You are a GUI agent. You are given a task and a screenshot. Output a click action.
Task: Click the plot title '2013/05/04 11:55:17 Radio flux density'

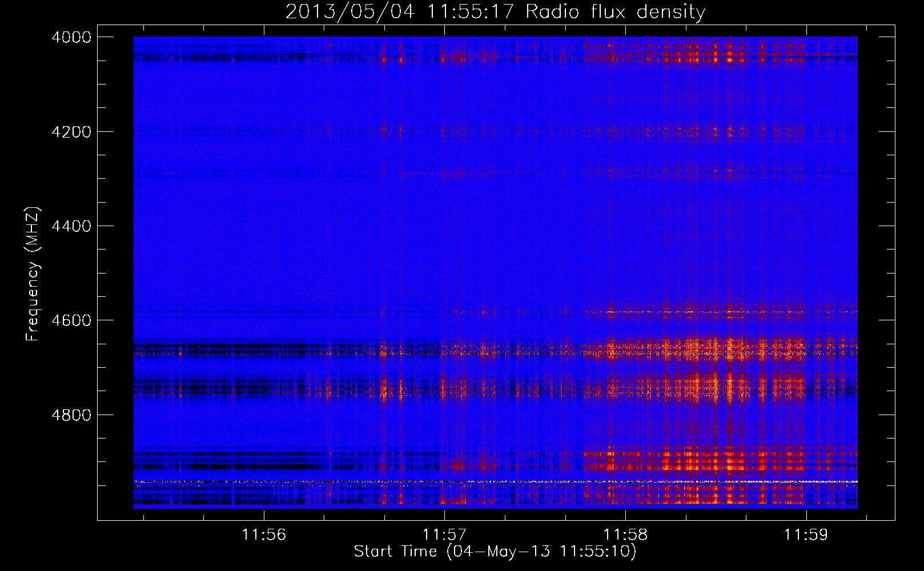495,11
